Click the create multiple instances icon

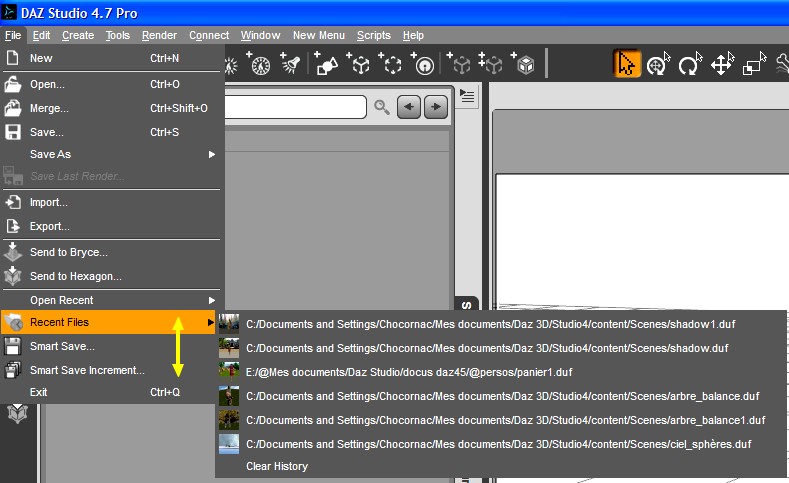tap(491, 63)
